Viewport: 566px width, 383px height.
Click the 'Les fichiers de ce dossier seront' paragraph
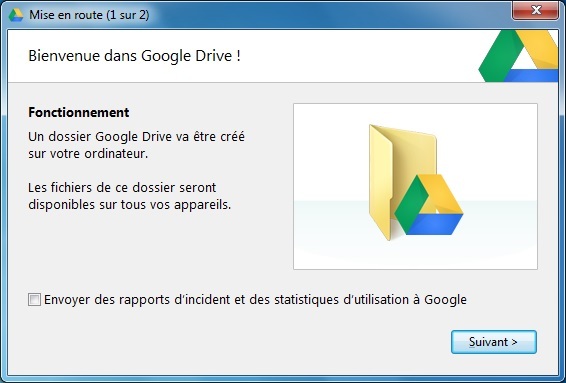coord(122,188)
